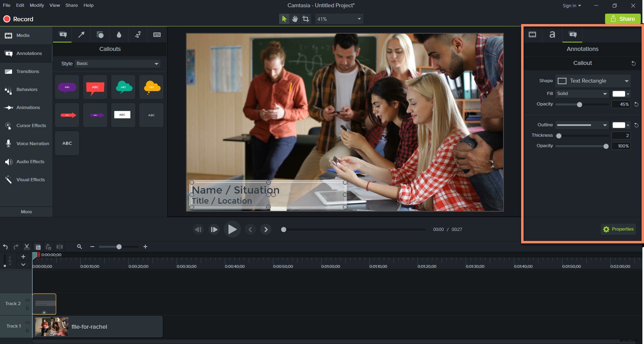
Task: Select the file-for-rachel clip on Track 1
Action: [98, 326]
